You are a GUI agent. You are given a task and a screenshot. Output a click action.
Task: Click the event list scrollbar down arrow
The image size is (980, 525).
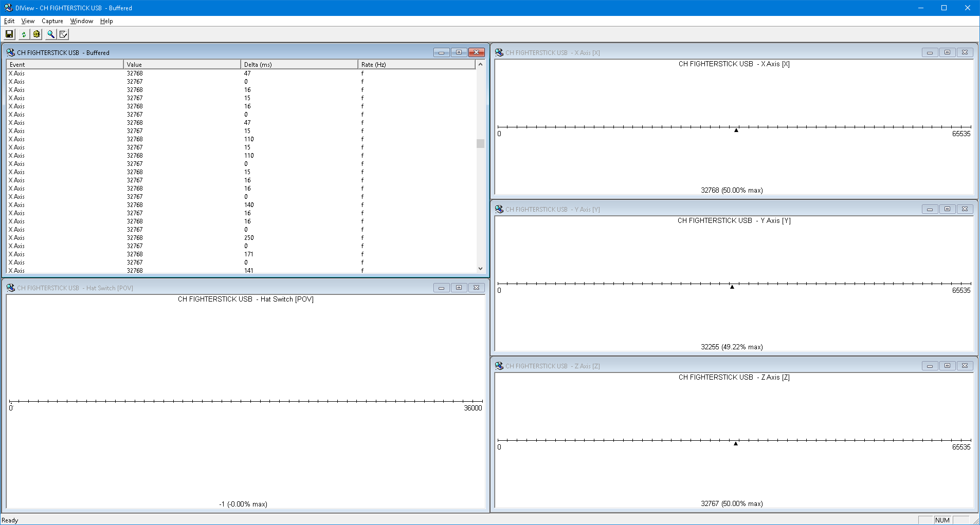pyautogui.click(x=480, y=268)
